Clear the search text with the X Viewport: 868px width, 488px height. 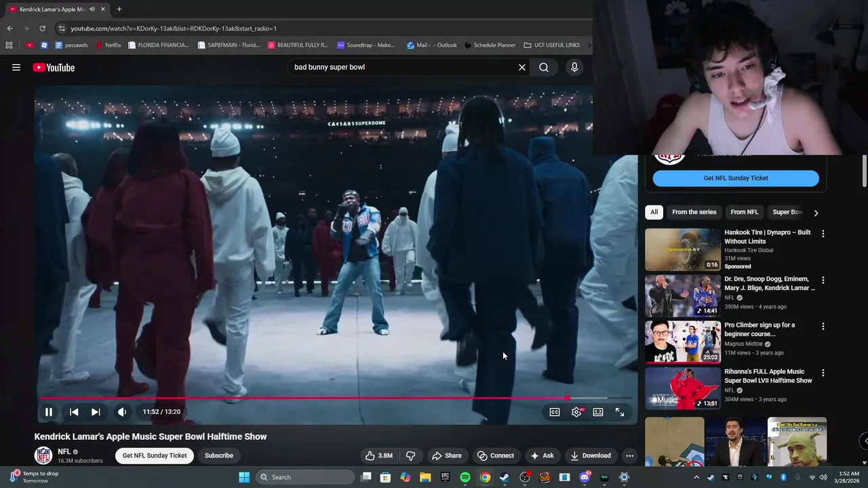[x=522, y=67]
